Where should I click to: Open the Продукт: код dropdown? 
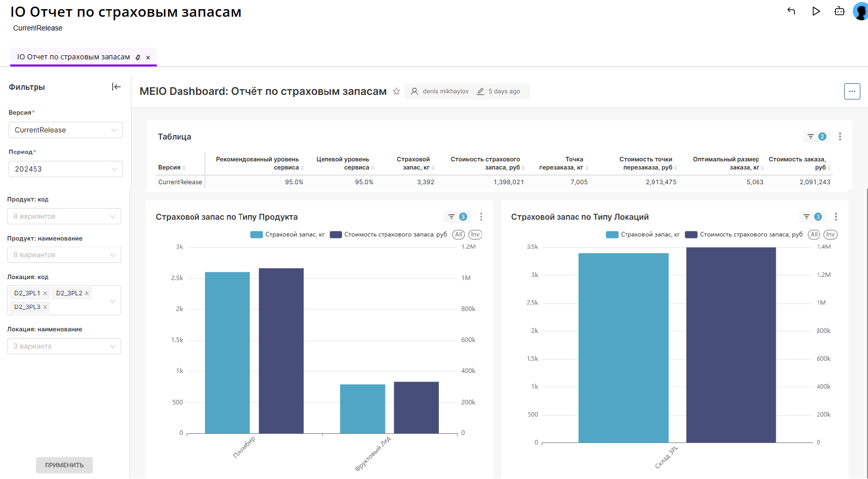pos(64,216)
